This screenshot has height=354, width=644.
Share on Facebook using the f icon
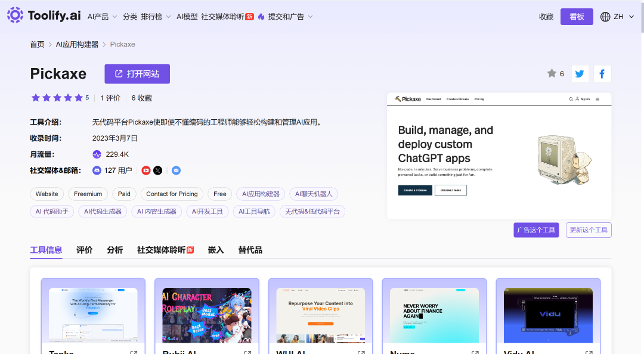click(602, 74)
